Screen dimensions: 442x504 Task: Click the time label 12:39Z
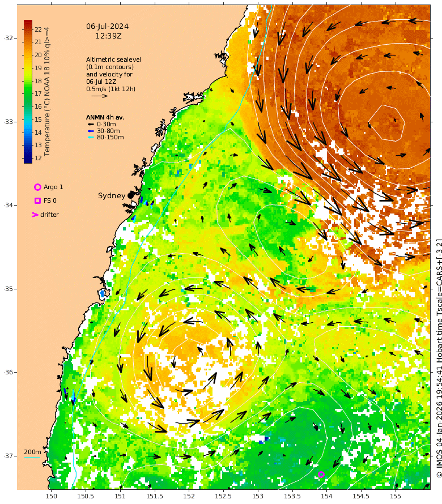108,36
